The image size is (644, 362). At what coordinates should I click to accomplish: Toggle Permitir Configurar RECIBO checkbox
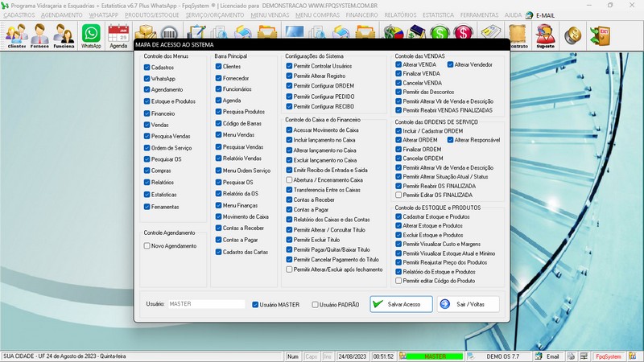pos(289,106)
